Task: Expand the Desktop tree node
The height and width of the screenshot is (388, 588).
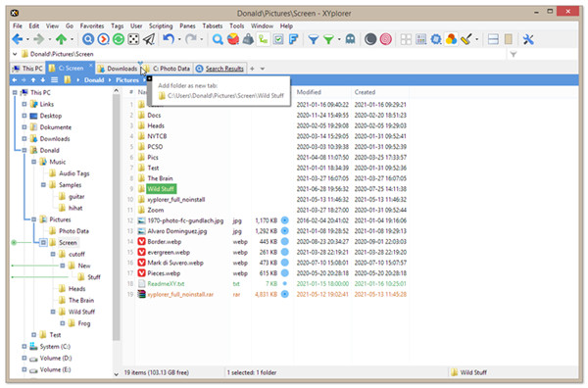Action: [x=24, y=116]
